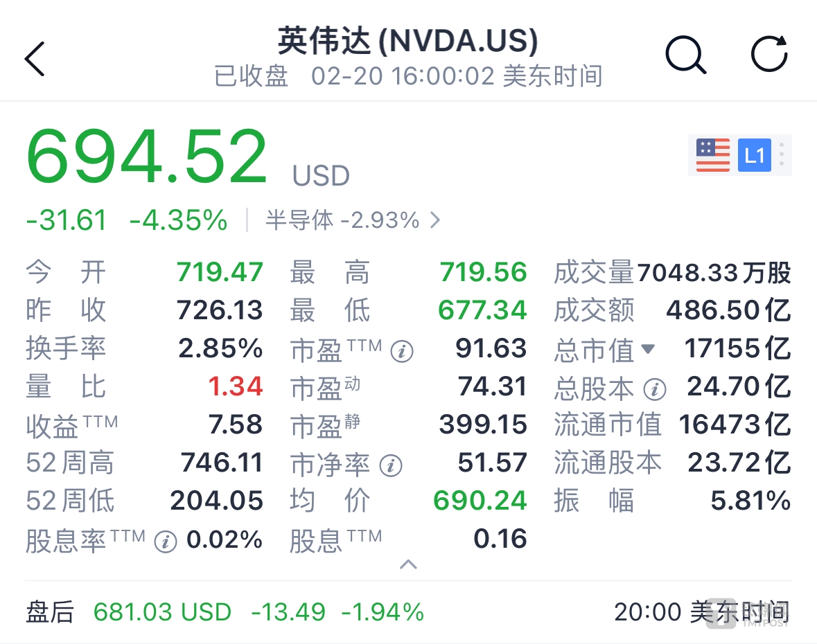
Task: Select the 681.03 USD after-hours price
Action: pos(162,612)
